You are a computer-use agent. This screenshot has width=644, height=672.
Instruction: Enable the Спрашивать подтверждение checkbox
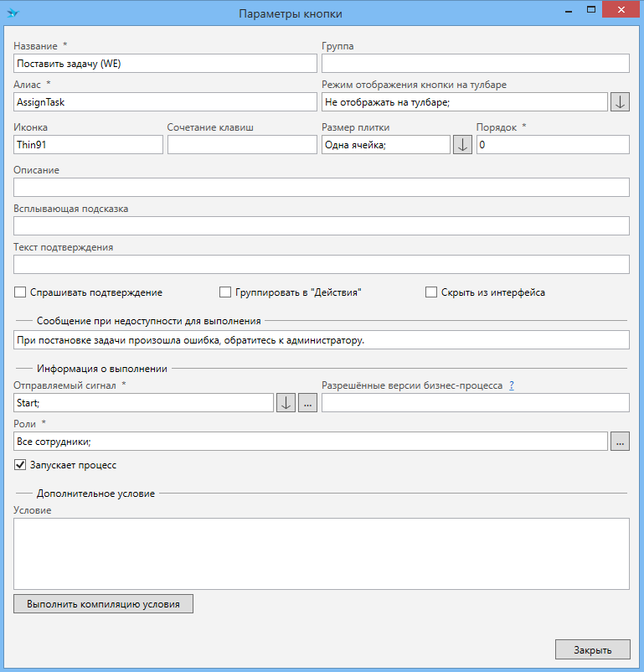pos(21,292)
